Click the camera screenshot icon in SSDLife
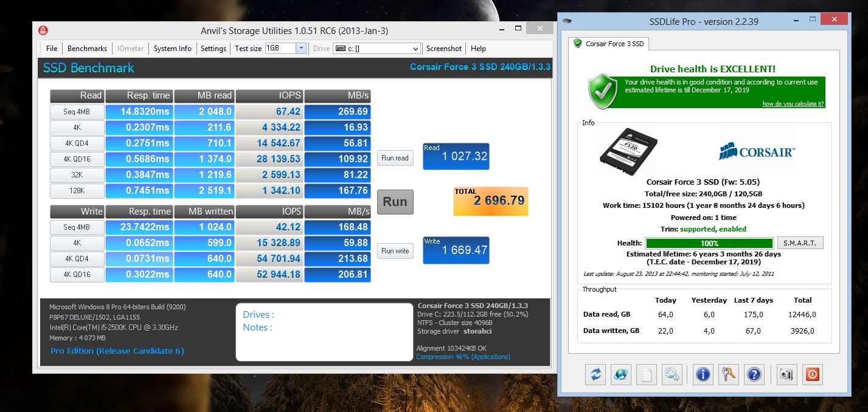 pos(786,374)
